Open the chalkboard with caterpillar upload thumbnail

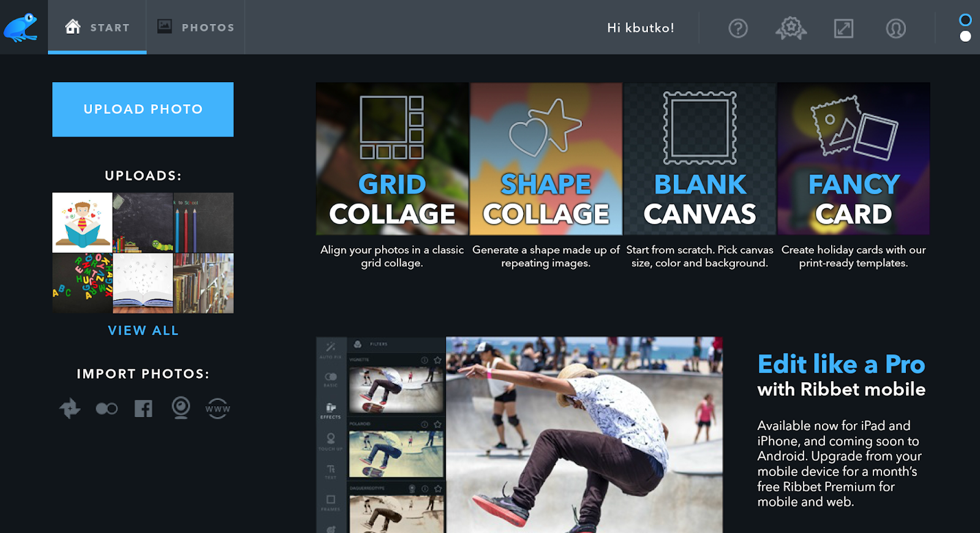143,222
